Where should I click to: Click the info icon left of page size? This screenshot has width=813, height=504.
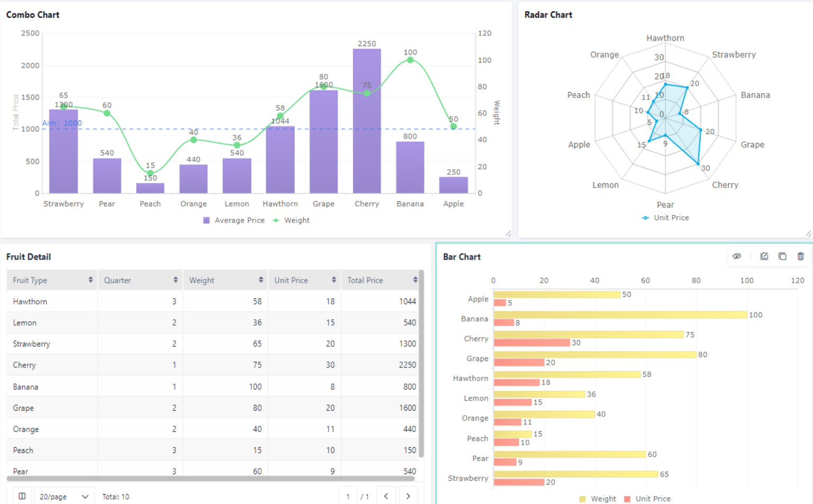pyautogui.click(x=22, y=496)
